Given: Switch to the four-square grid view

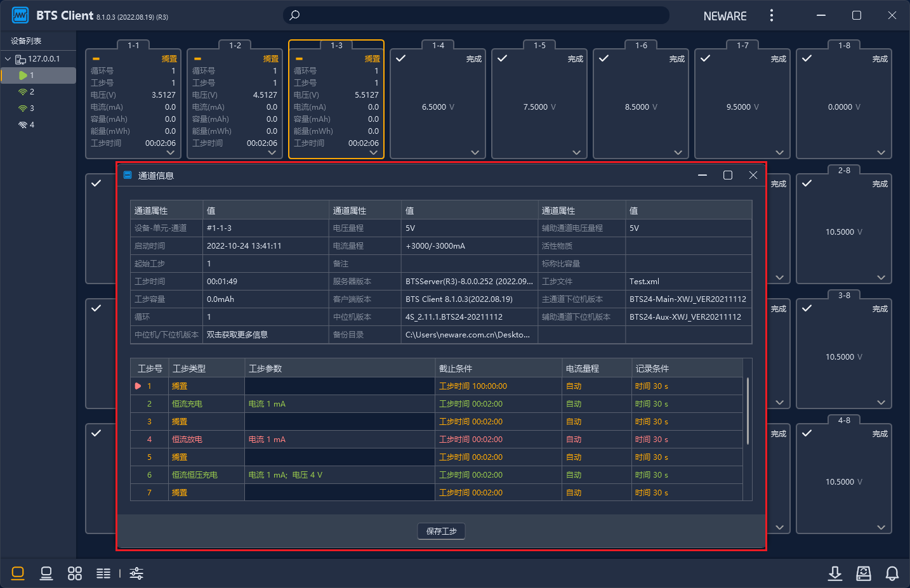Looking at the screenshot, I should pos(75,573).
